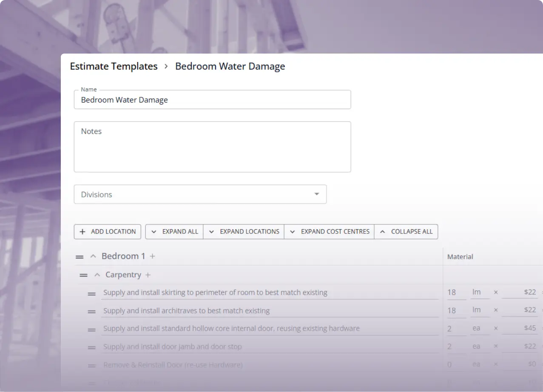Viewport: 543px width, 392px height.
Task: Click Expand Cost Centres
Action: [x=329, y=232]
